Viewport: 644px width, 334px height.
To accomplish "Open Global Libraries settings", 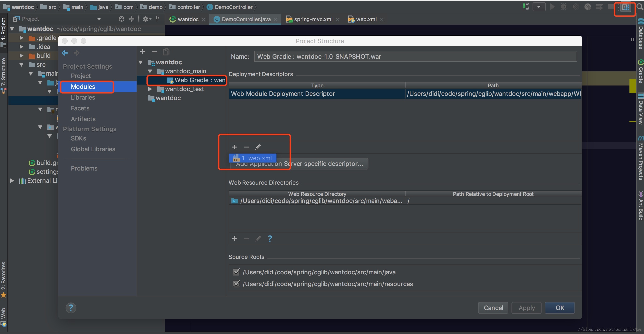I will [x=93, y=149].
